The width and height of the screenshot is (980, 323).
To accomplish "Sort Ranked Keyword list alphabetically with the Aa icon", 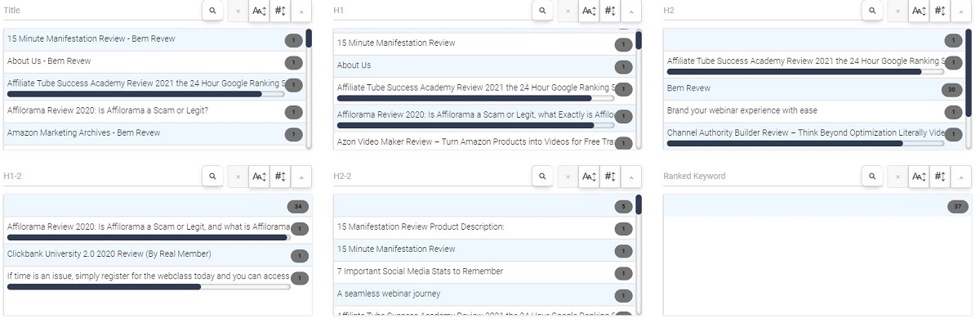I will (x=919, y=176).
